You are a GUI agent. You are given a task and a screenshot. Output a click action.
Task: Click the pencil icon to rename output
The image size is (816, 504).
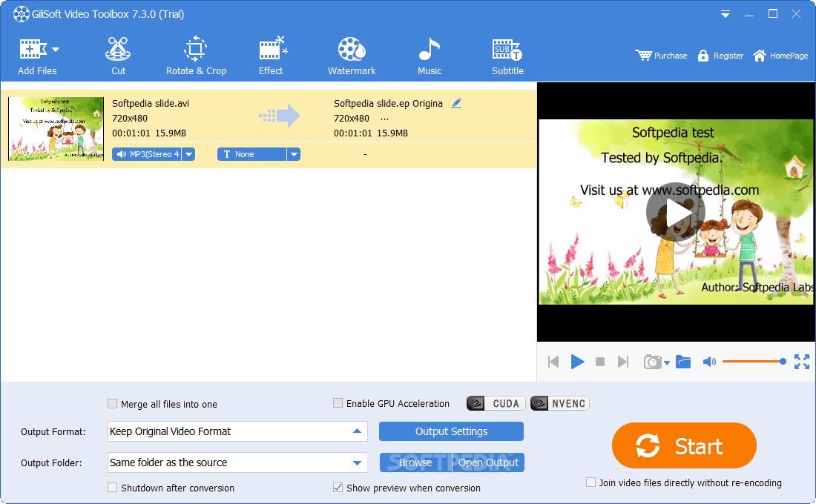pos(456,104)
